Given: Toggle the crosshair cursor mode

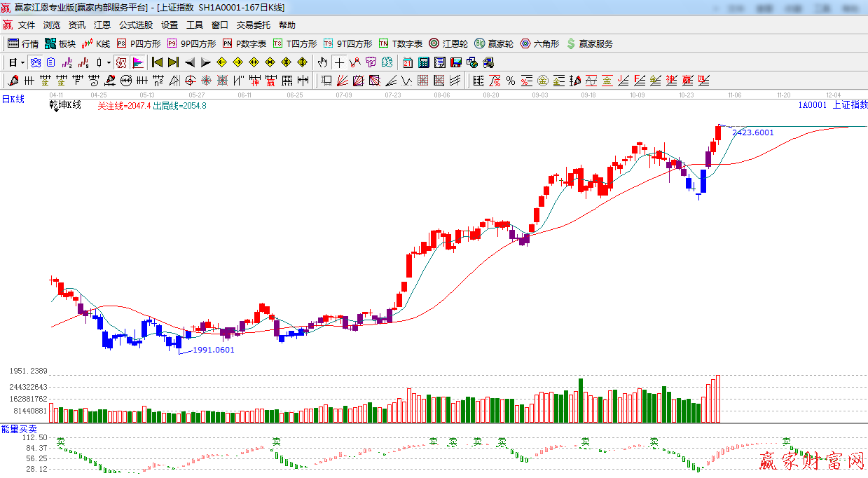Looking at the screenshot, I should [339, 62].
